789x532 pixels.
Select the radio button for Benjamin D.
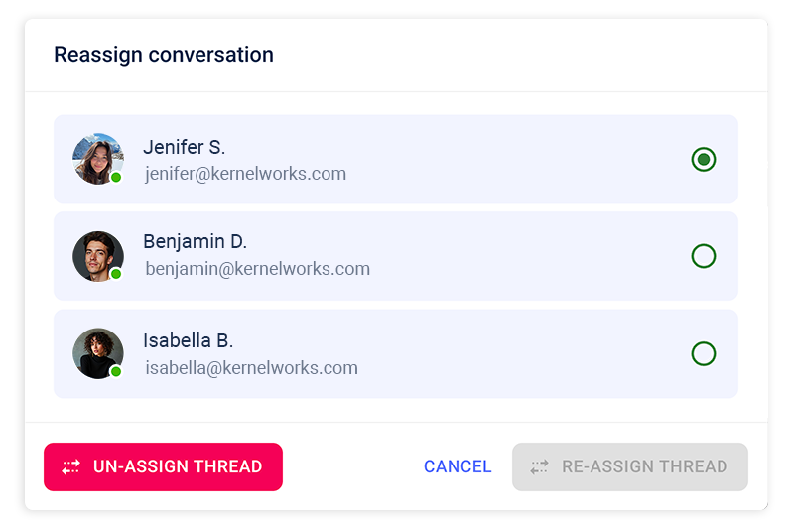pyautogui.click(x=703, y=256)
